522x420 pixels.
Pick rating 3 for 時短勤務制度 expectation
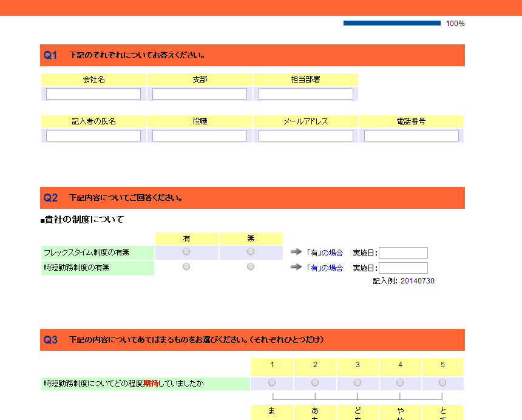coord(358,382)
